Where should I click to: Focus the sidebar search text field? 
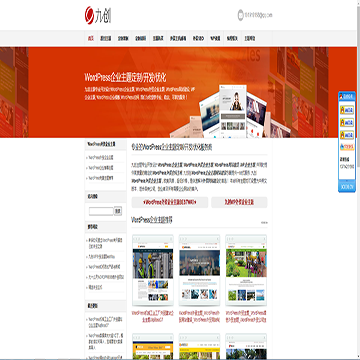point(101,211)
